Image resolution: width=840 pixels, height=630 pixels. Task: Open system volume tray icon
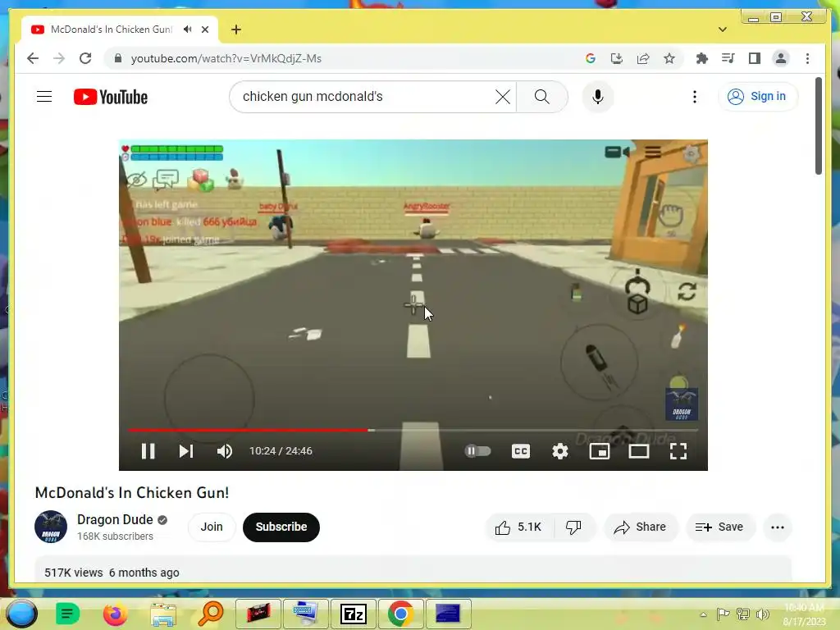coord(762,614)
